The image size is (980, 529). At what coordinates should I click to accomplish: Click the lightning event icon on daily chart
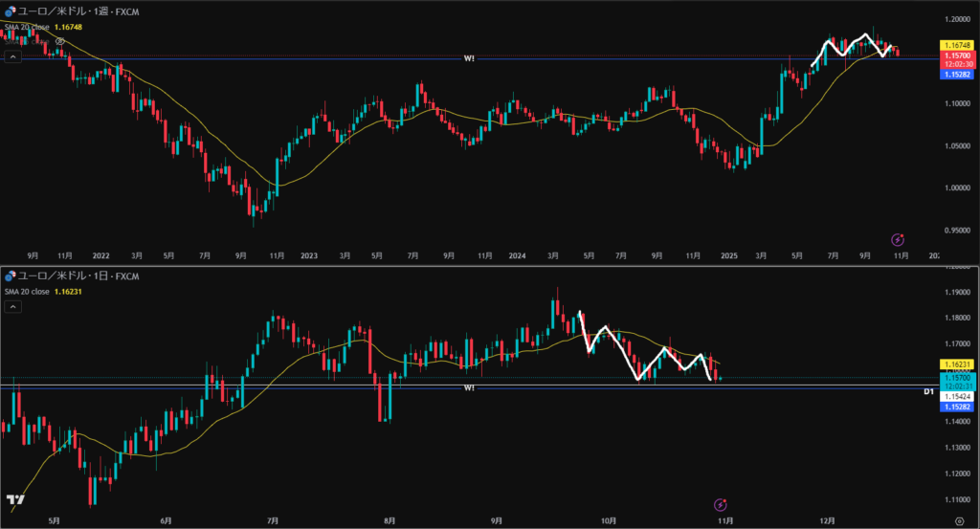pos(720,504)
